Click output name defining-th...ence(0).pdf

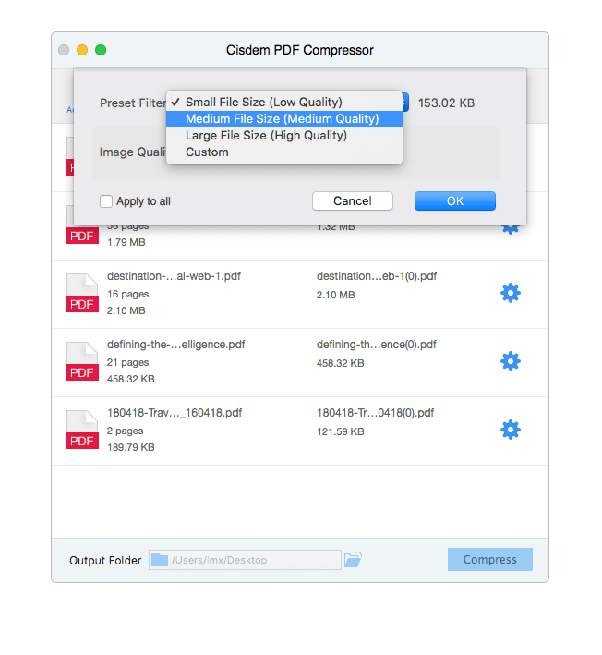(377, 345)
